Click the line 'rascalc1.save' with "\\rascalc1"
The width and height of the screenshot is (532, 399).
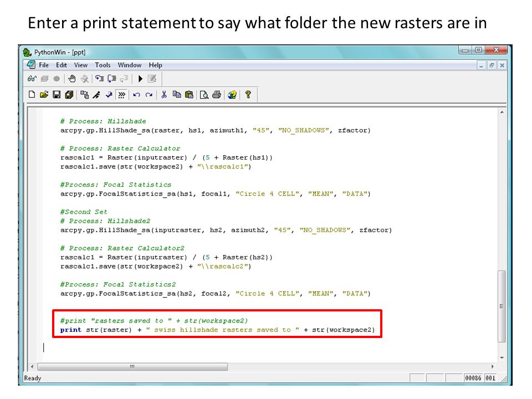click(156, 167)
